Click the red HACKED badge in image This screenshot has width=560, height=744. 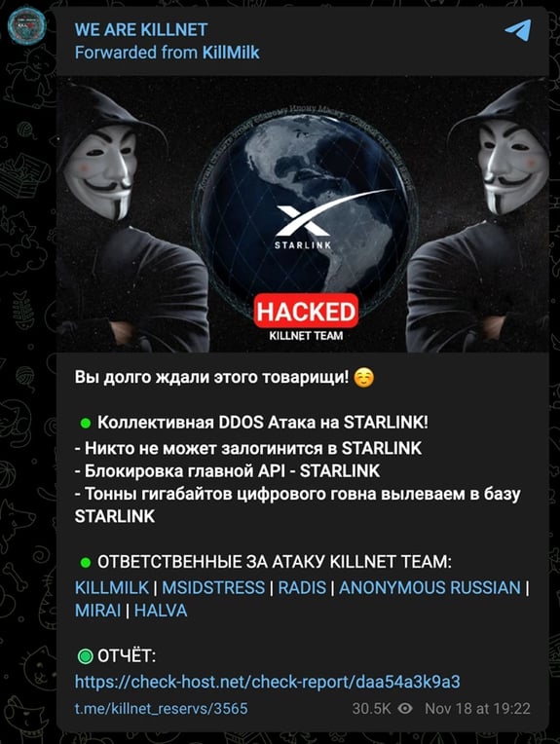click(306, 311)
